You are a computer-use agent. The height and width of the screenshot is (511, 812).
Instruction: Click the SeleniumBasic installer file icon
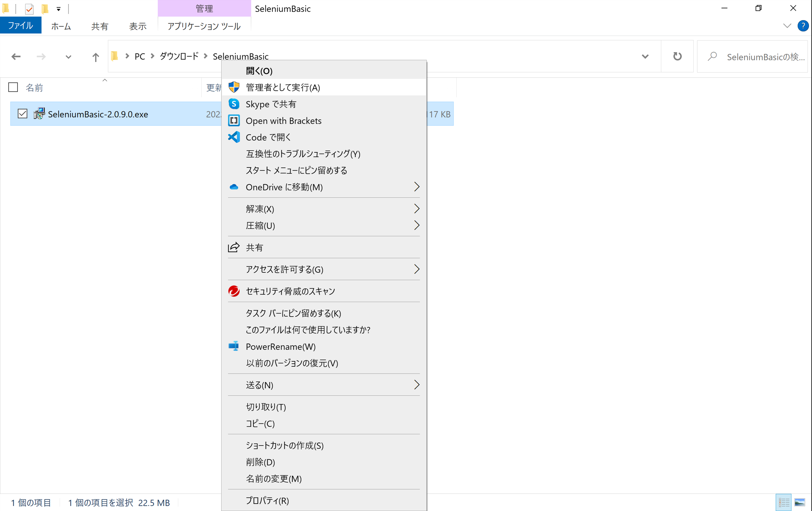point(39,114)
